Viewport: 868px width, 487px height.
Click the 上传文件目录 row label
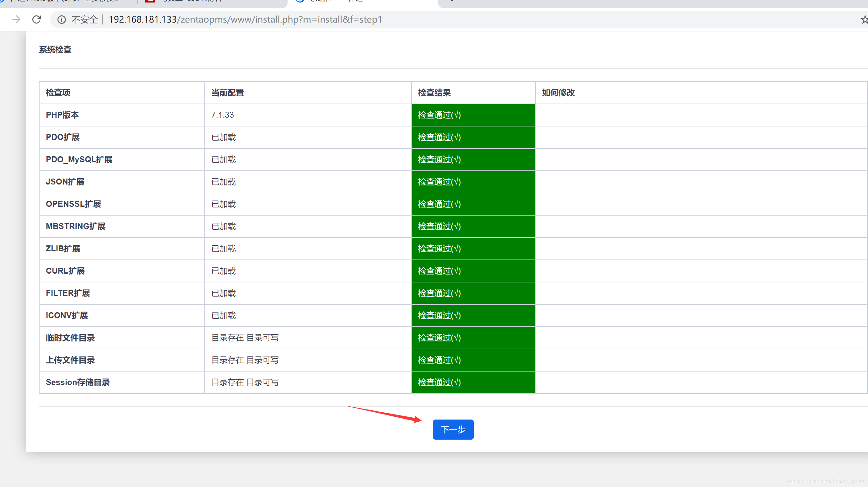(x=70, y=360)
